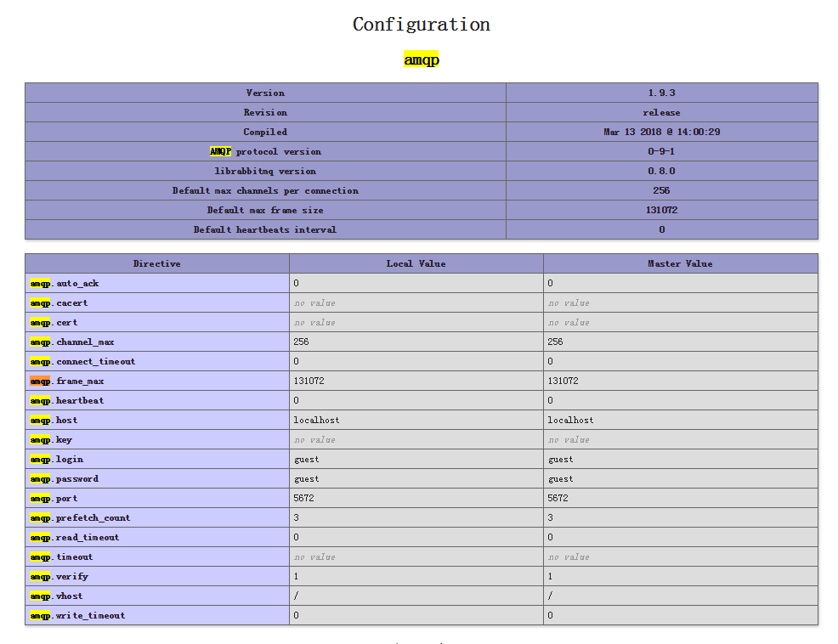Click 256 in Default max channels row

(x=661, y=191)
